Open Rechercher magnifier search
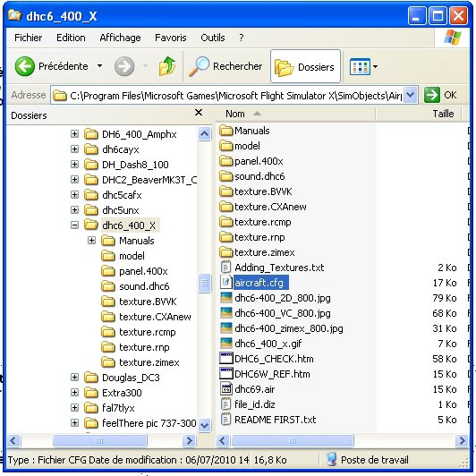476x476 pixels. coord(199,66)
